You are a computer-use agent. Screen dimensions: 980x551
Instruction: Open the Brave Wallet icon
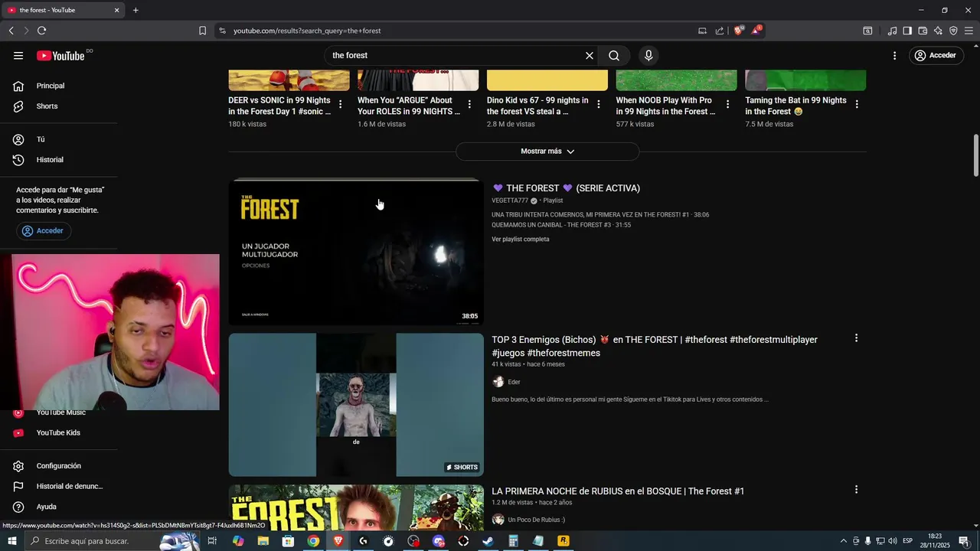923,31
